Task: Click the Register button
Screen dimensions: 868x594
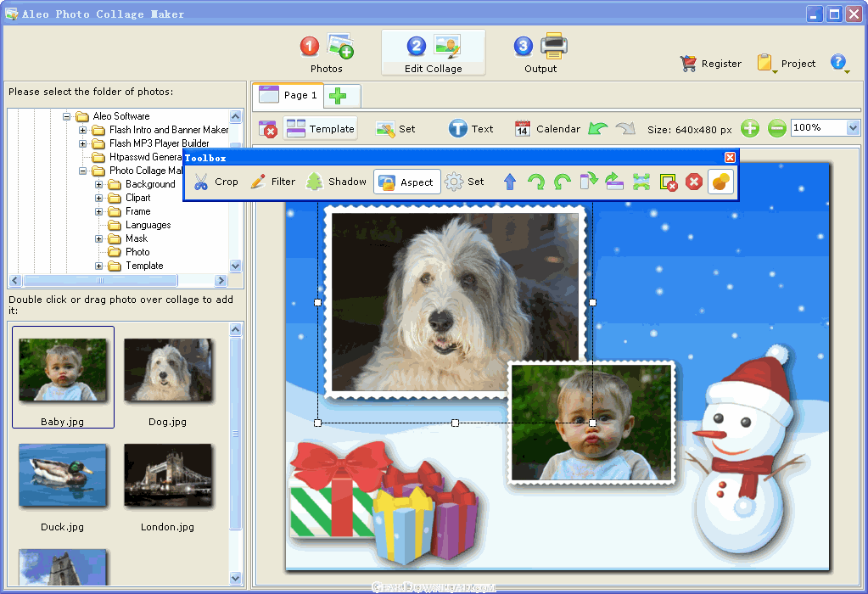Action: [x=711, y=63]
